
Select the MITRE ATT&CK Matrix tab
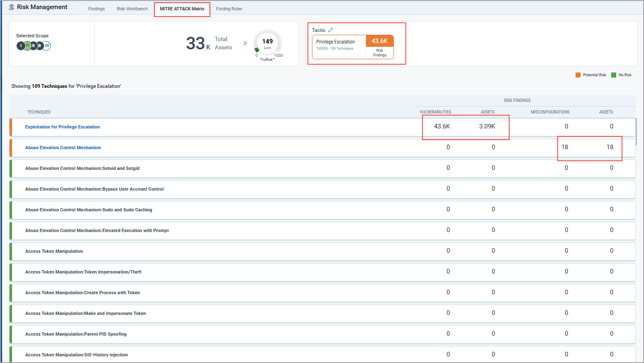pos(182,9)
